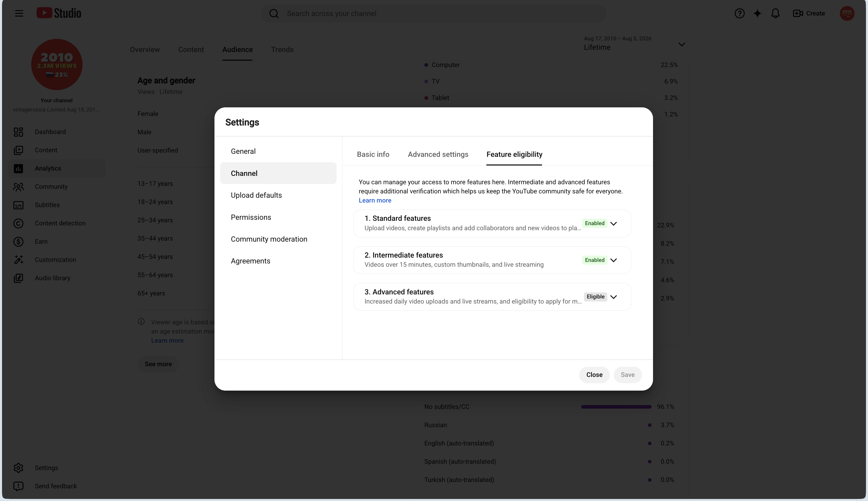Click the large channel profile picture
This screenshot has height=501, width=868.
coord(57,64)
